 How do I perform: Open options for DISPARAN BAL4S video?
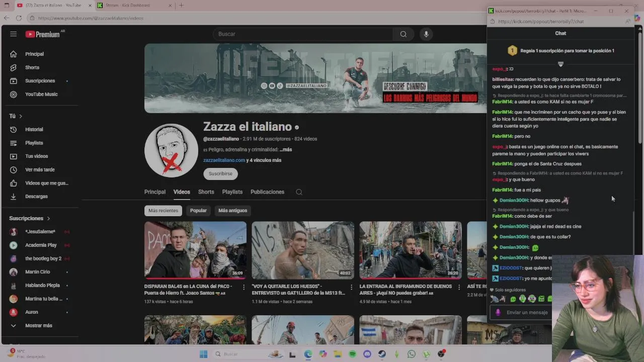244,287
